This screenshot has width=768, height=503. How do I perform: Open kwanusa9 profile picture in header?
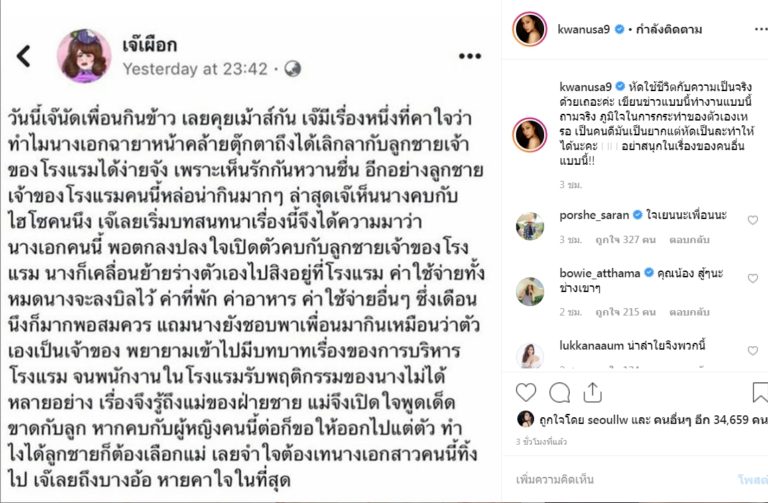click(529, 29)
